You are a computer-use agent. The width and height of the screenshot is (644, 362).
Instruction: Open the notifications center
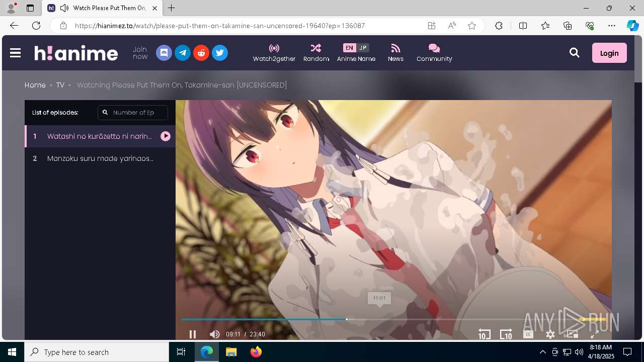(x=627, y=352)
